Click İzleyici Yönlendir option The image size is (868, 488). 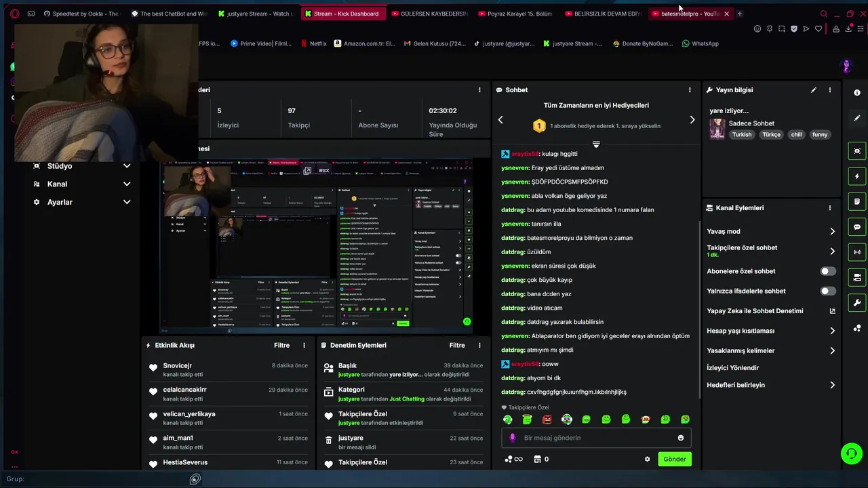tap(733, 367)
